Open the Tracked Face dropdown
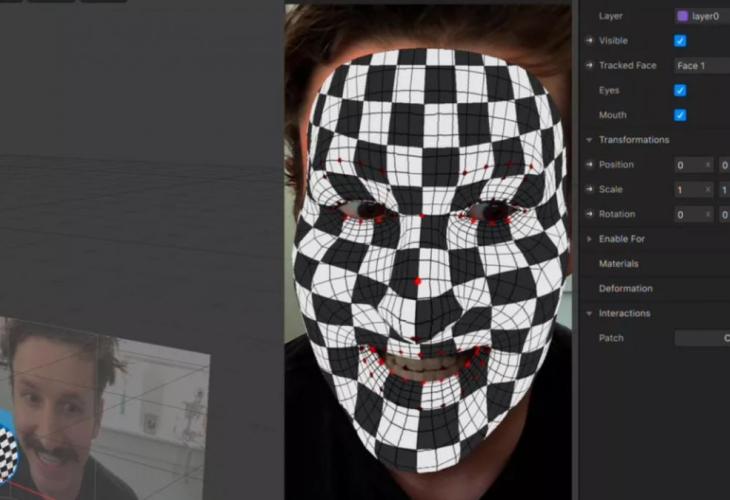 [701, 66]
